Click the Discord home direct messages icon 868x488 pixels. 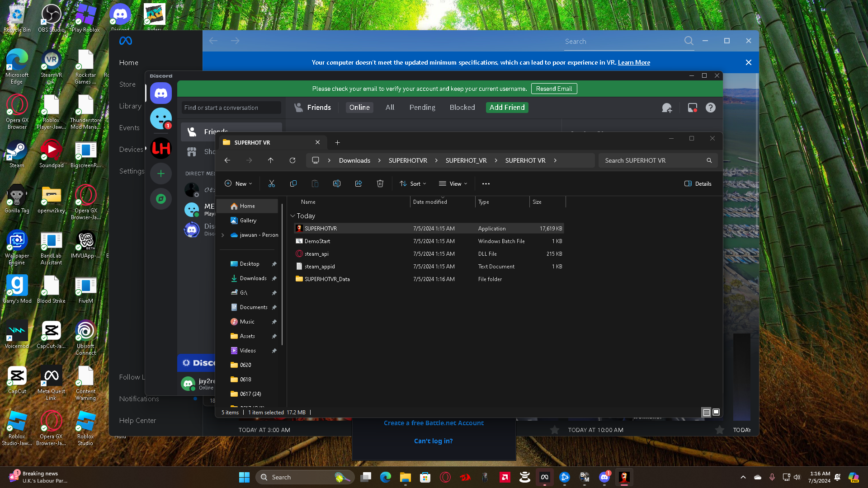[161, 93]
